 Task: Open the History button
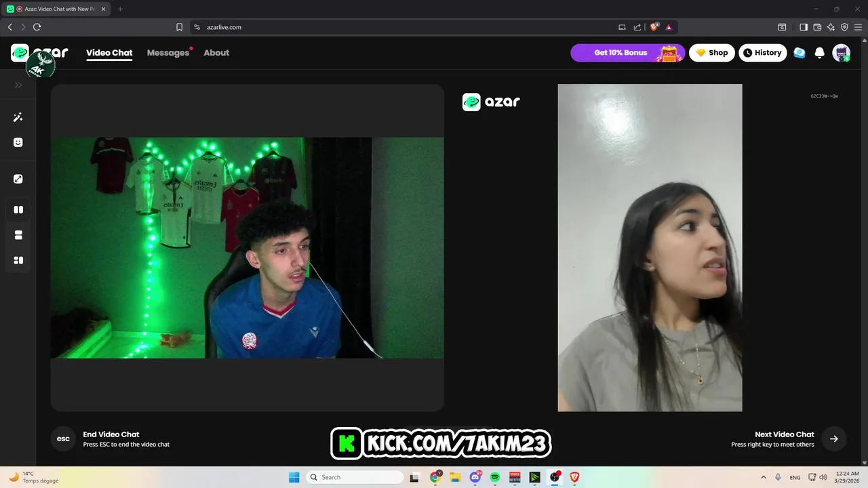(763, 53)
